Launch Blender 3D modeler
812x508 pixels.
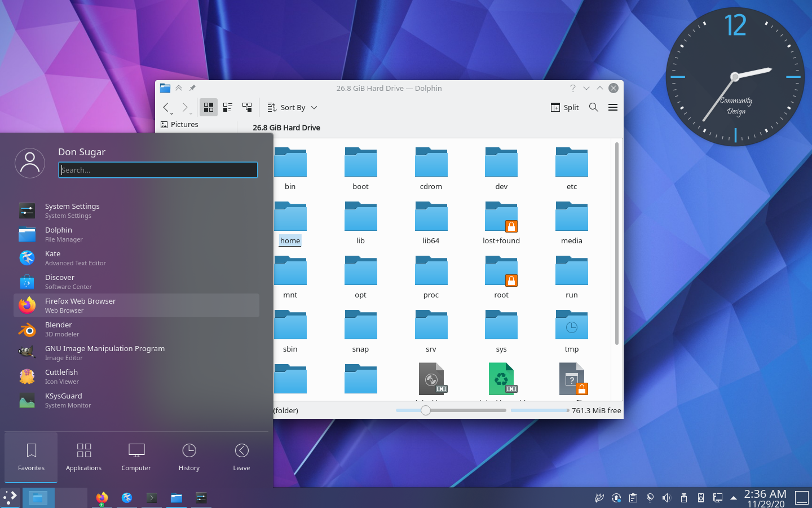coord(136,329)
